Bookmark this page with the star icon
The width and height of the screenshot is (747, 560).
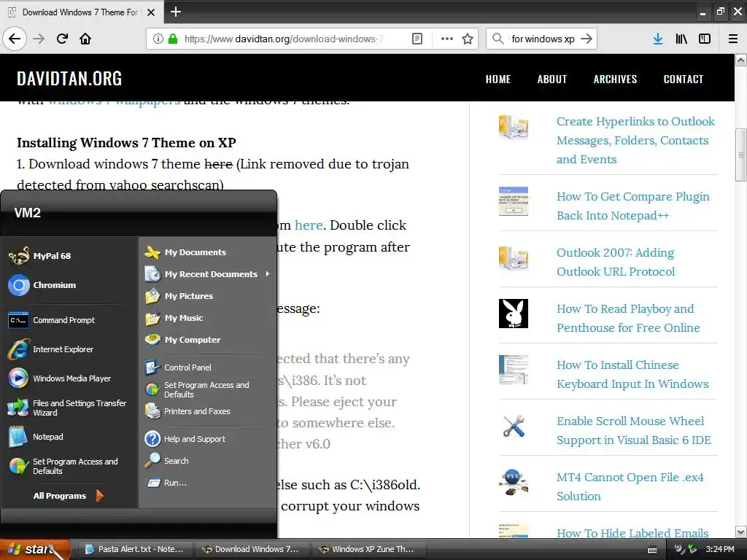click(x=468, y=39)
